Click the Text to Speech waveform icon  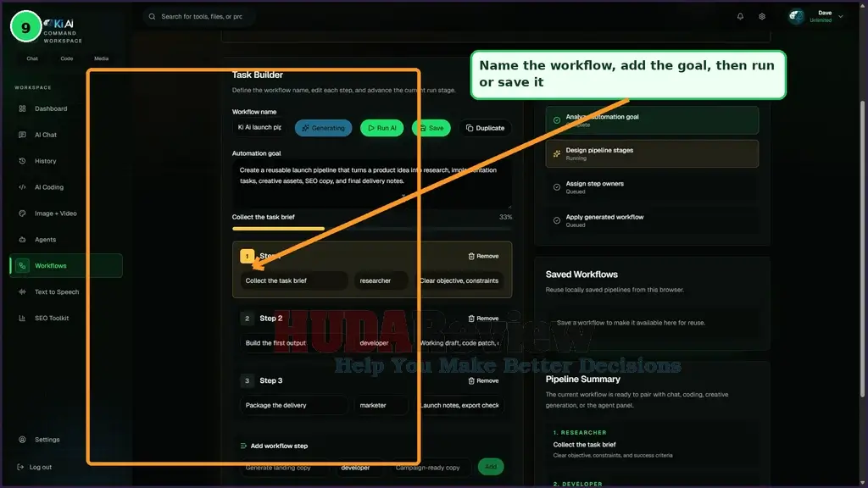point(22,292)
